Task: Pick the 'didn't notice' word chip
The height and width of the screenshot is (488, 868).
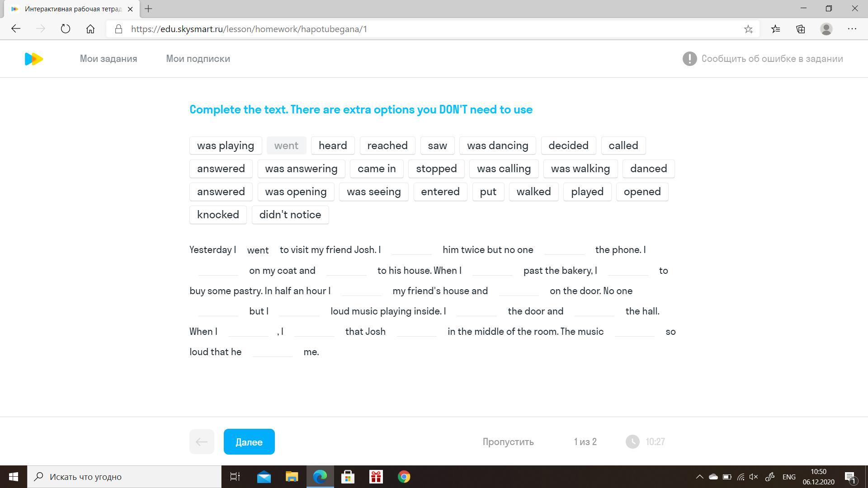Action: pyautogui.click(x=290, y=215)
